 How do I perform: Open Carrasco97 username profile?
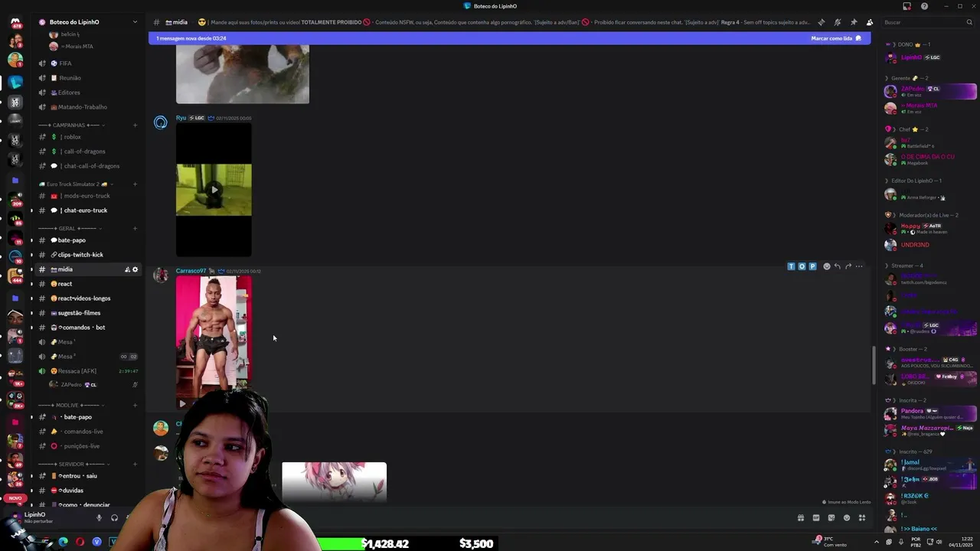pyautogui.click(x=191, y=271)
